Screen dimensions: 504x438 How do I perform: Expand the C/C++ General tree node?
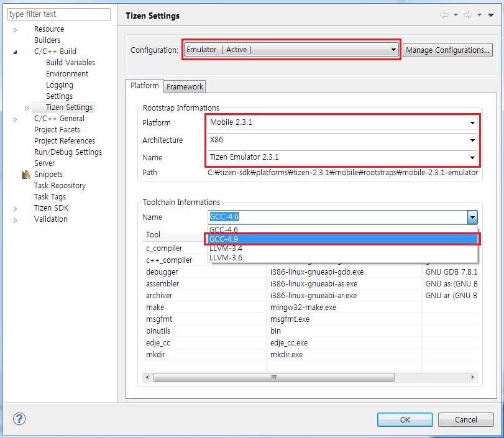[15, 119]
